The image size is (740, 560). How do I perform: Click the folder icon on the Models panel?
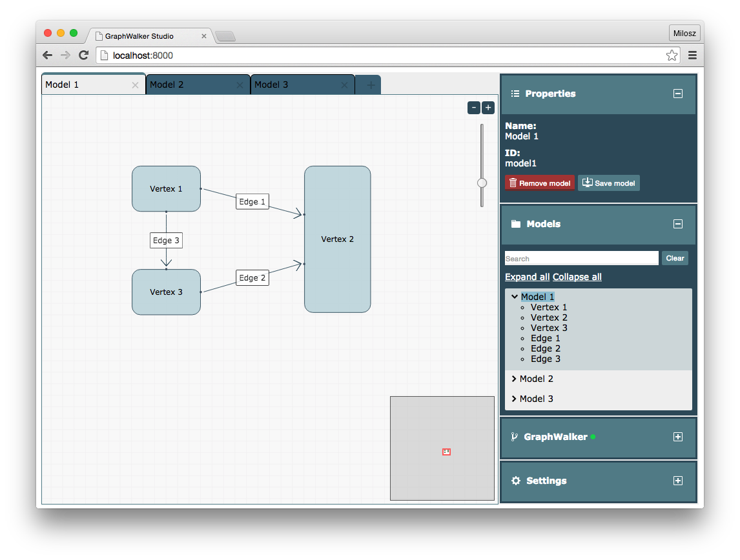515,223
